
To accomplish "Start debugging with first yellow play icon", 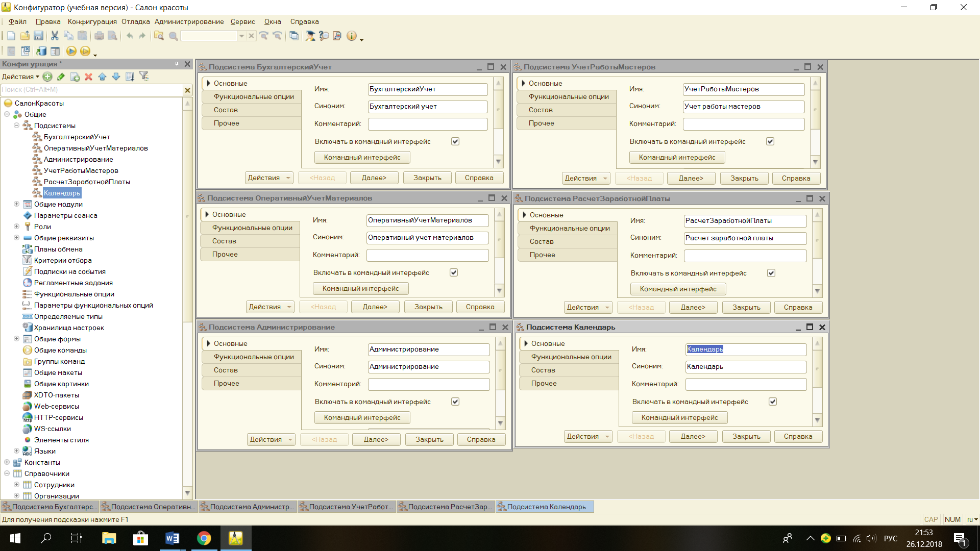I will coord(71,51).
